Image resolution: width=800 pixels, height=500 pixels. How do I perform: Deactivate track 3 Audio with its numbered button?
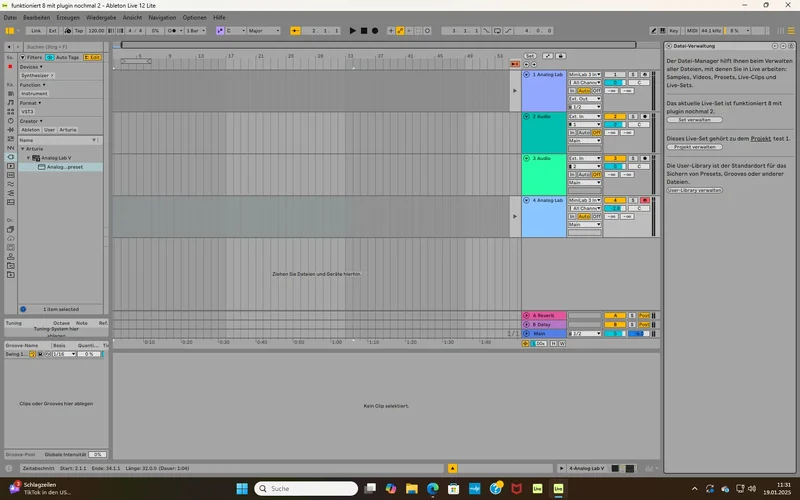(x=615, y=158)
